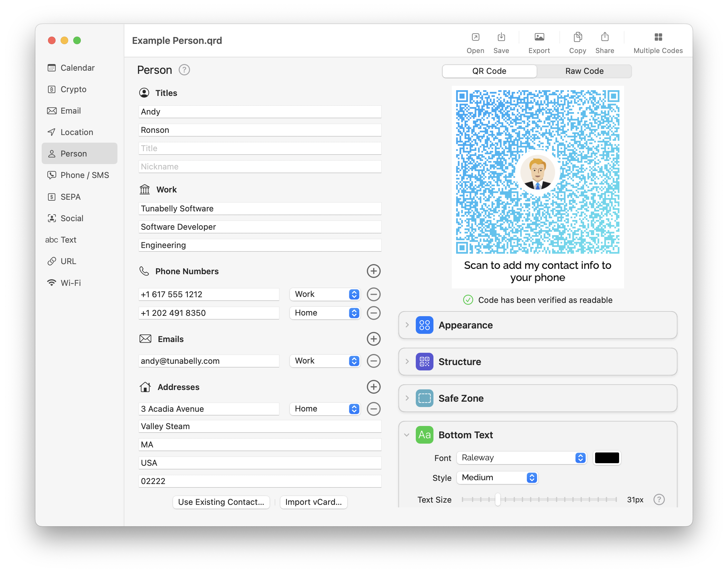Select the Social sidebar item
728x573 pixels.
click(x=71, y=218)
